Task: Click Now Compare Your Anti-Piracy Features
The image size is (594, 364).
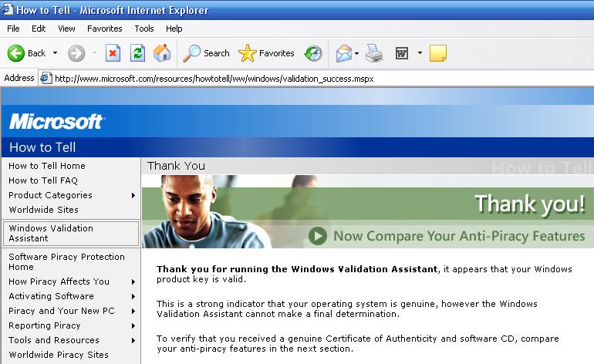Action: (x=459, y=236)
